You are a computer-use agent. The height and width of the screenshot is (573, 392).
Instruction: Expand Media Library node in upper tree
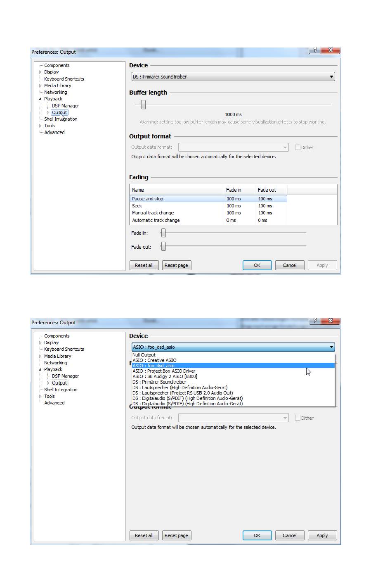tap(40, 86)
